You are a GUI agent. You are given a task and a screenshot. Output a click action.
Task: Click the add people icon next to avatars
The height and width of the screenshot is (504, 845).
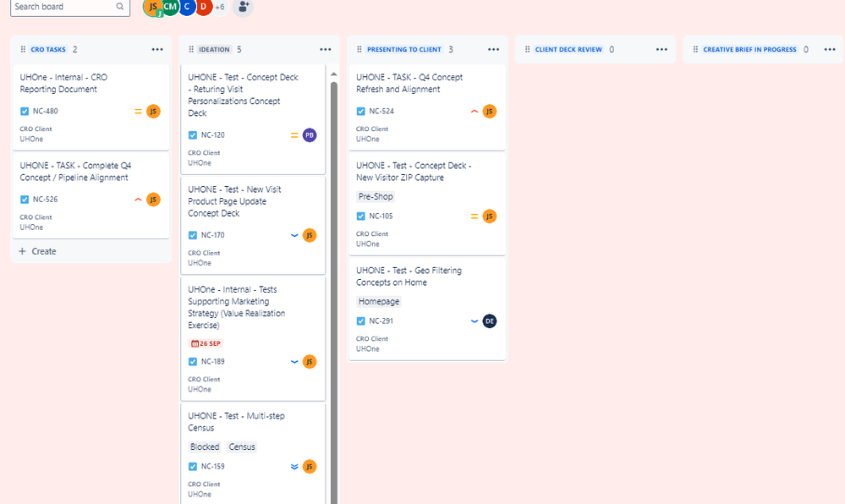(243, 8)
